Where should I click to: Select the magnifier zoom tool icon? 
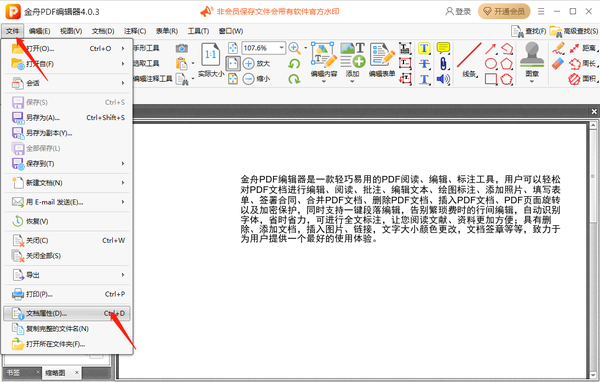point(294,48)
